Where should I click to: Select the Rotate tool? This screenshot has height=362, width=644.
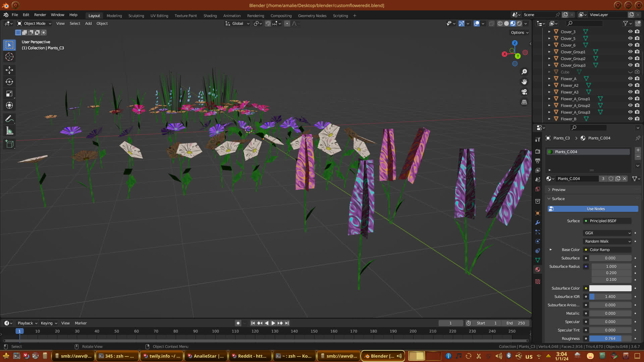(x=9, y=82)
